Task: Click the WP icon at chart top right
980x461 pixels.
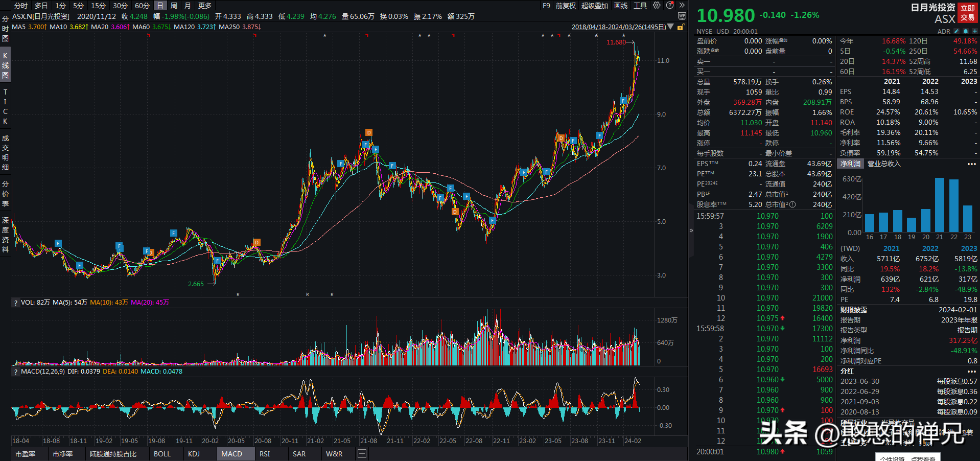Action: pos(682,16)
